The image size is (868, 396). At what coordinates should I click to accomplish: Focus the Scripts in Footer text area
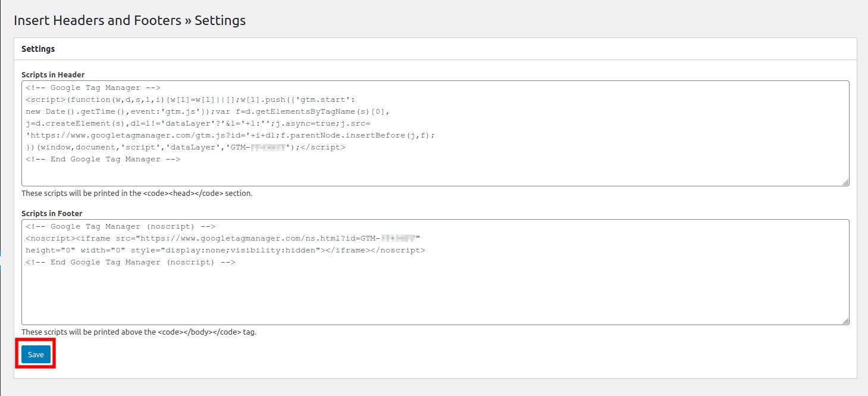(x=435, y=272)
